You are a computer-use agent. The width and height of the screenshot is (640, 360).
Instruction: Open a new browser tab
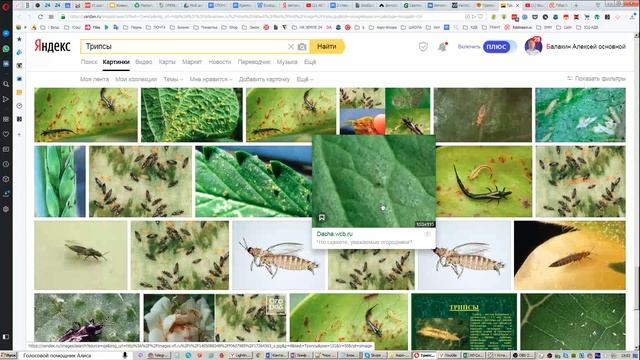pyautogui.click(x=576, y=5)
